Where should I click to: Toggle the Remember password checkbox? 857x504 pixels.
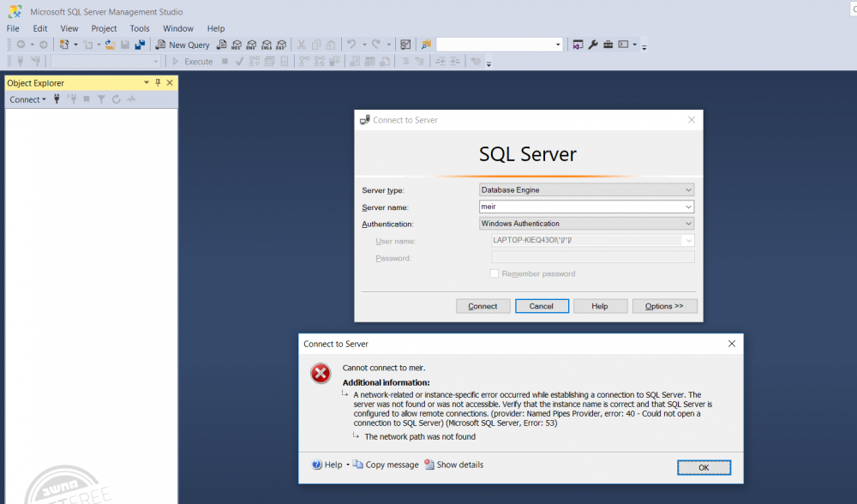[x=494, y=273]
